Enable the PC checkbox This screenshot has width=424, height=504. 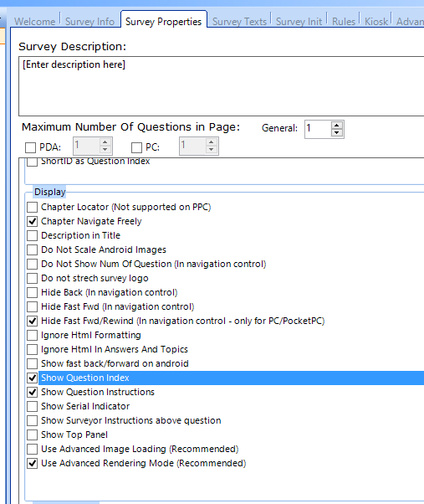[136, 147]
